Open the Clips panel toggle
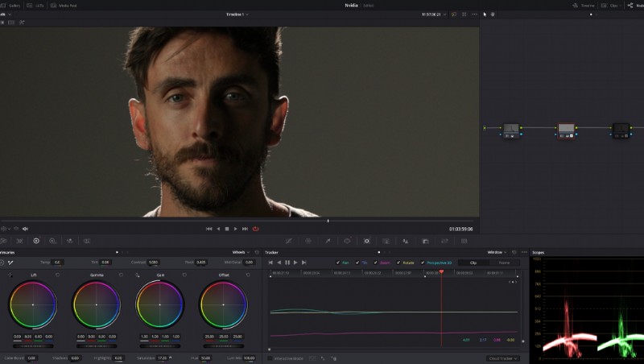The image size is (644, 364). coord(610,6)
